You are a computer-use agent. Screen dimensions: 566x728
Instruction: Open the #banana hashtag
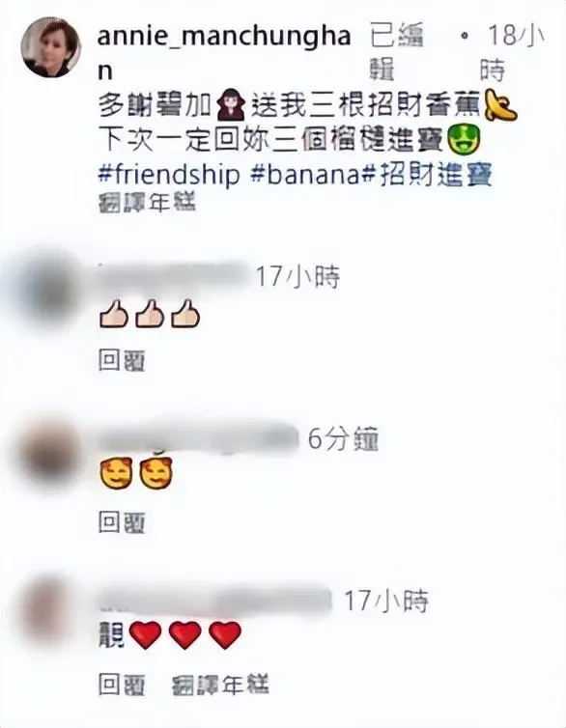tap(305, 175)
